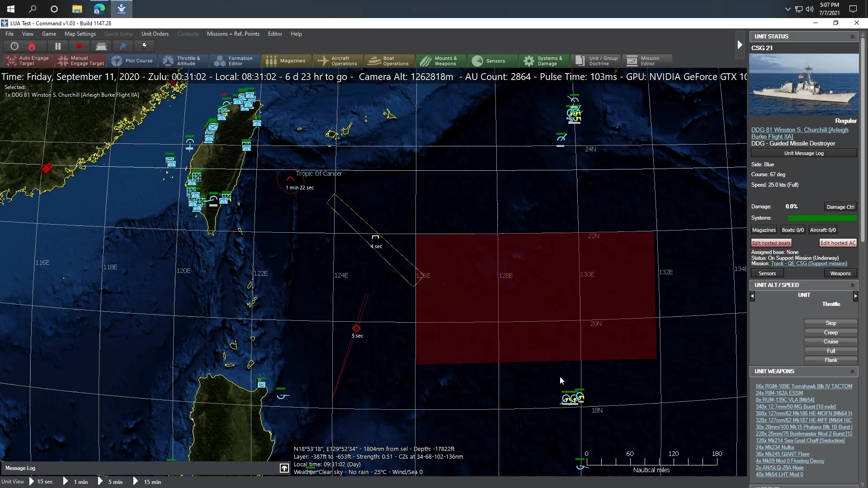This screenshot has height=488, width=868.
Task: Activate the Plot Course tool
Action: pyautogui.click(x=132, y=61)
